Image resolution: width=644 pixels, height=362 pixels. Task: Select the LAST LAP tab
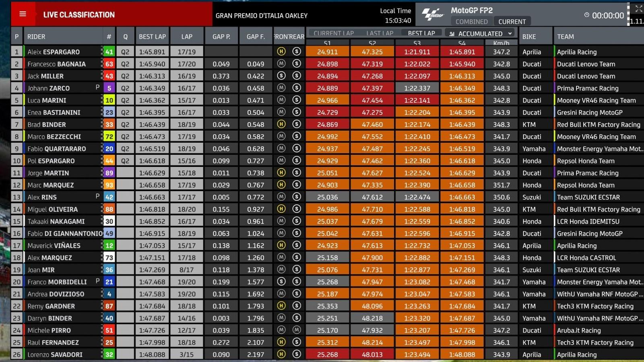[380, 33]
